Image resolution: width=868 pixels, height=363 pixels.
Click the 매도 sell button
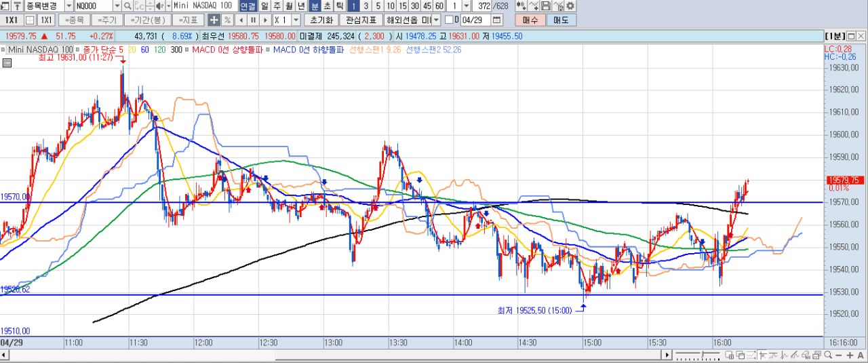pos(561,20)
